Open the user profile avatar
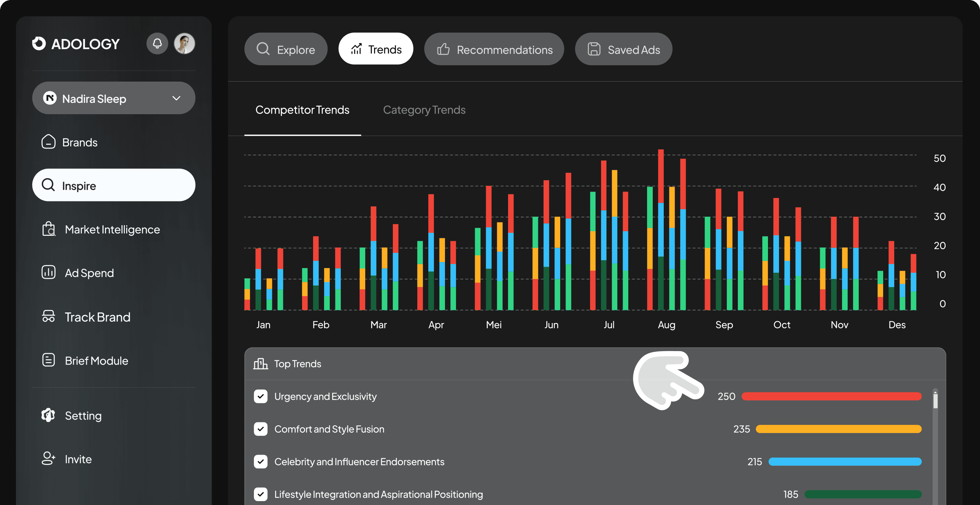 point(184,43)
